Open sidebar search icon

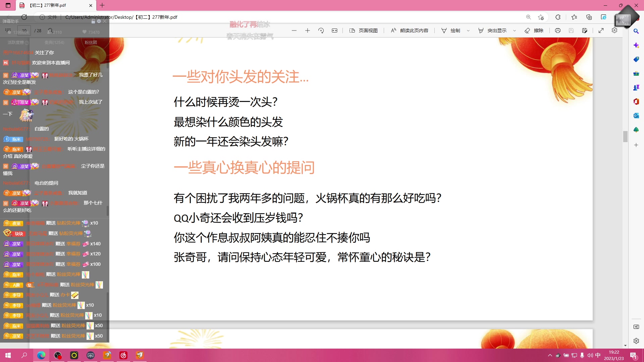point(636,31)
